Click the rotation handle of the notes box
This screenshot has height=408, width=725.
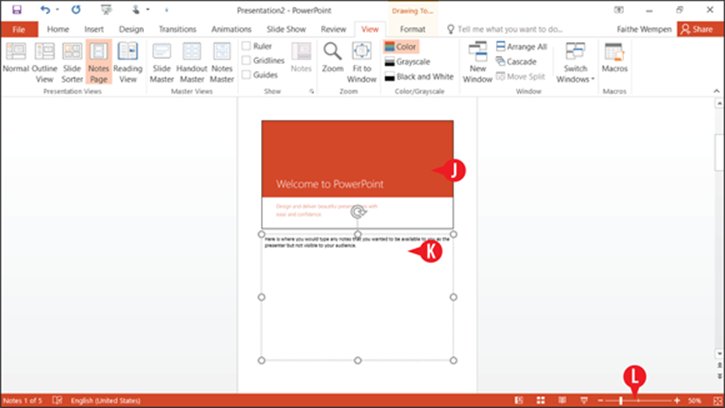pos(357,212)
